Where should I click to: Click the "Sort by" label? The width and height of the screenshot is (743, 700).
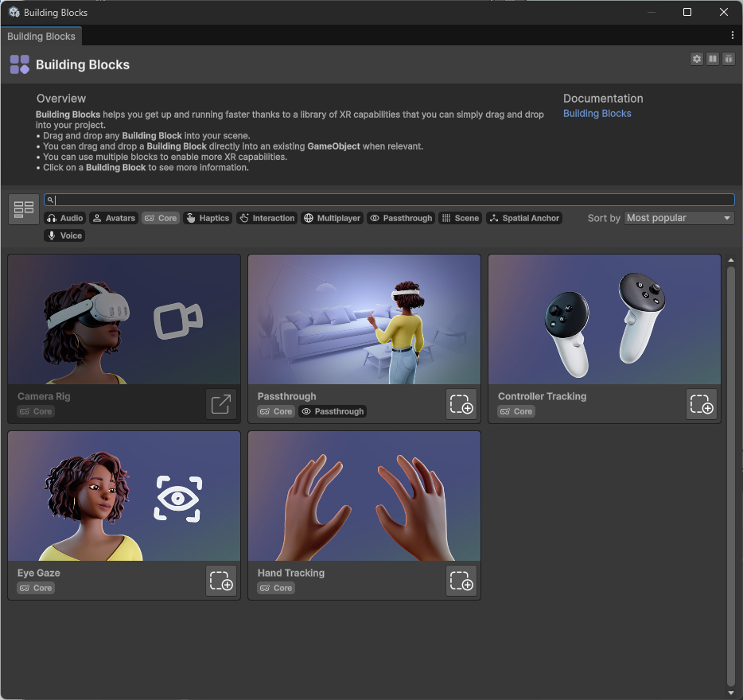tap(604, 218)
